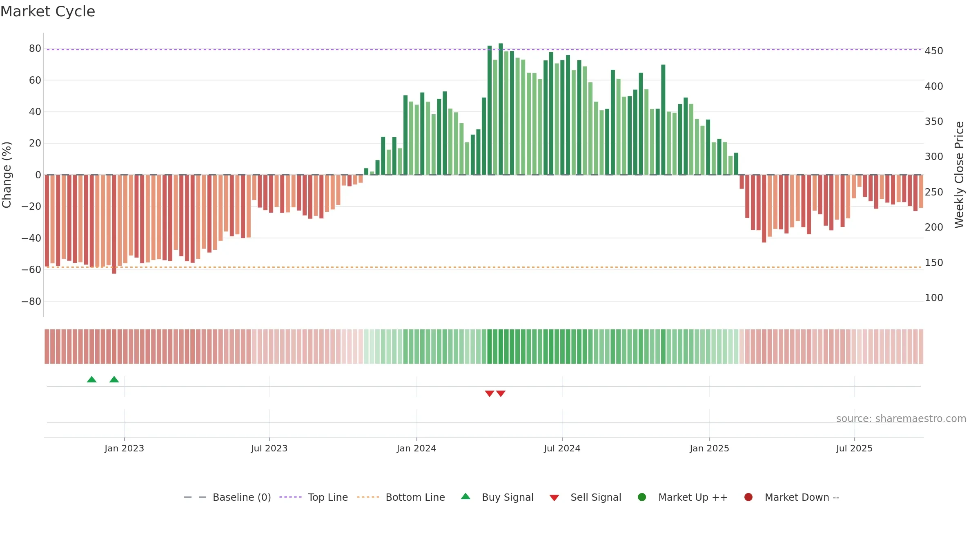Click the first green buy signal triangle marker
Viewport: 980px width, 551px height.
tap(92, 379)
